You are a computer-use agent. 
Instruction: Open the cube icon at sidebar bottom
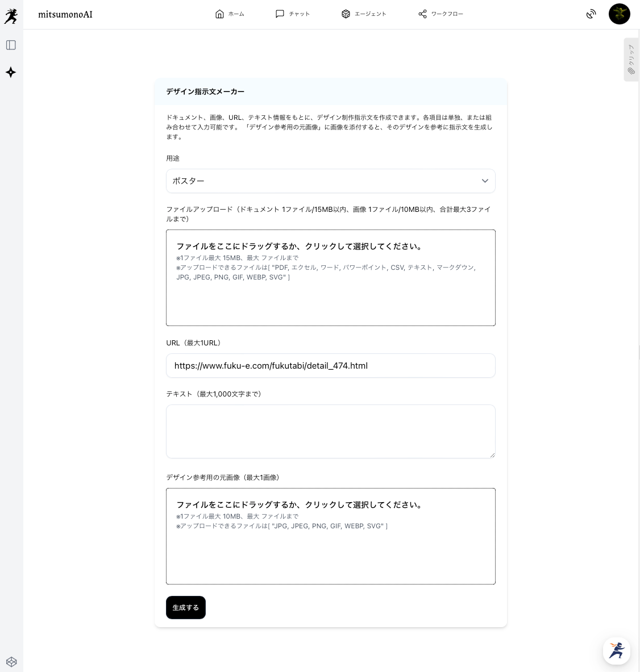click(x=11, y=662)
